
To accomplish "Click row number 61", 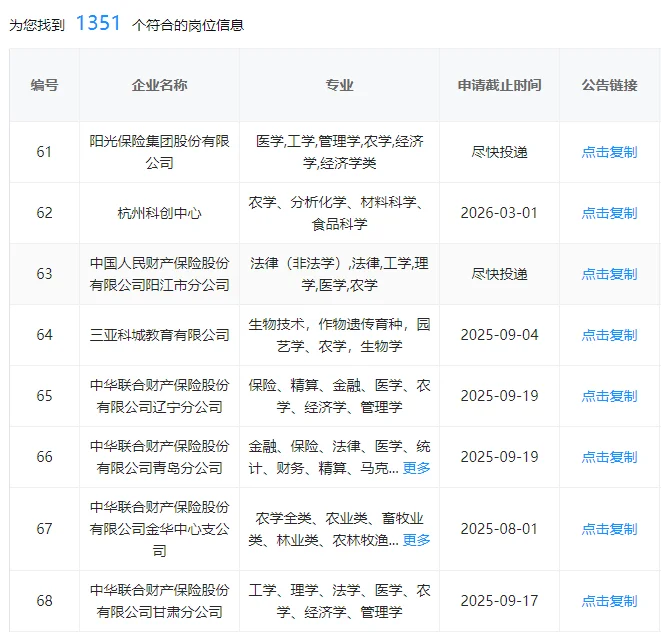I will [x=44, y=152].
